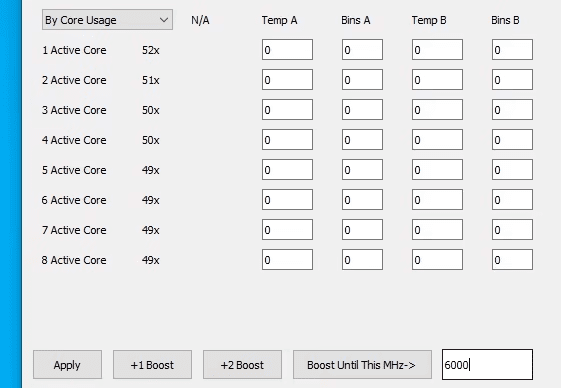Select Bins A field for 7 Active Core

[362, 230]
